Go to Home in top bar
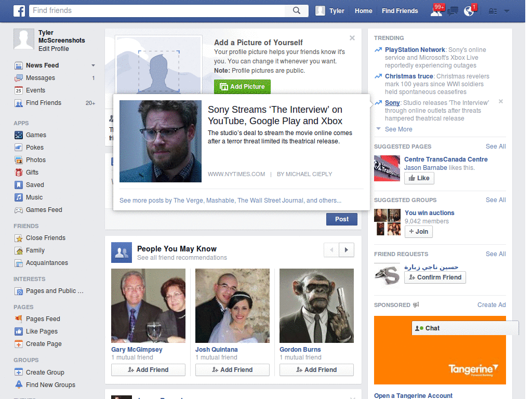The width and height of the screenshot is (532, 399). (x=363, y=11)
